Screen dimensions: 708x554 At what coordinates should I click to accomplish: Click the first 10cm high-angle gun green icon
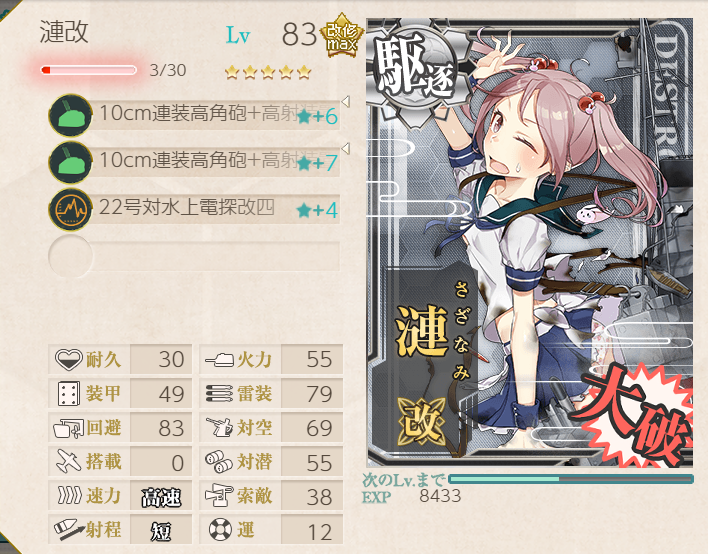tap(70, 115)
